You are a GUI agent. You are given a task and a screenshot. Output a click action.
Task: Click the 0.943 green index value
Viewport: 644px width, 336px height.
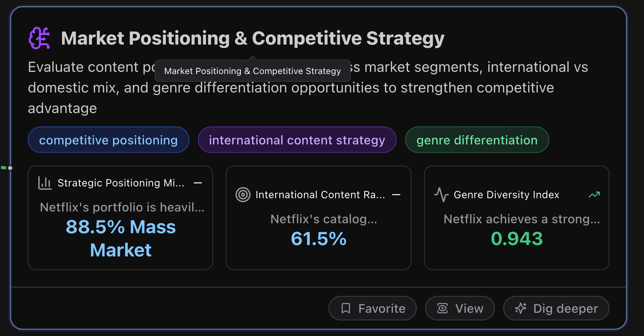[517, 239]
